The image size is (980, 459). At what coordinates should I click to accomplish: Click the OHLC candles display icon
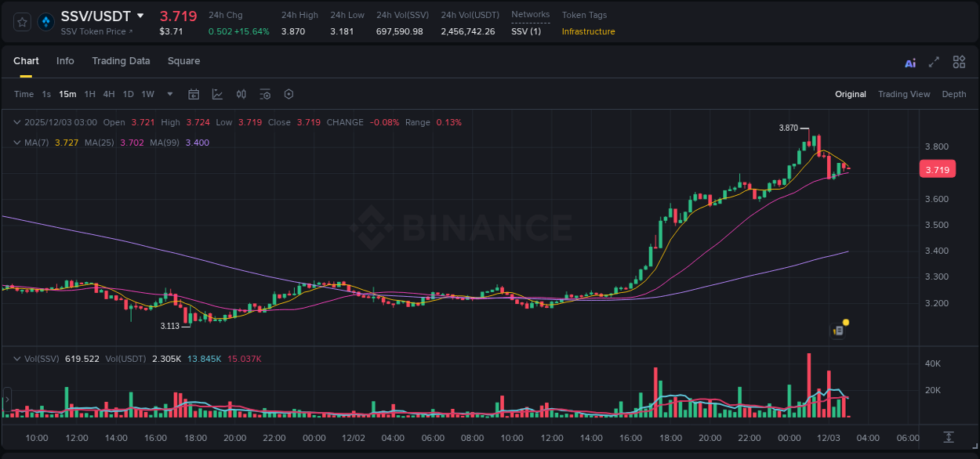tap(241, 94)
